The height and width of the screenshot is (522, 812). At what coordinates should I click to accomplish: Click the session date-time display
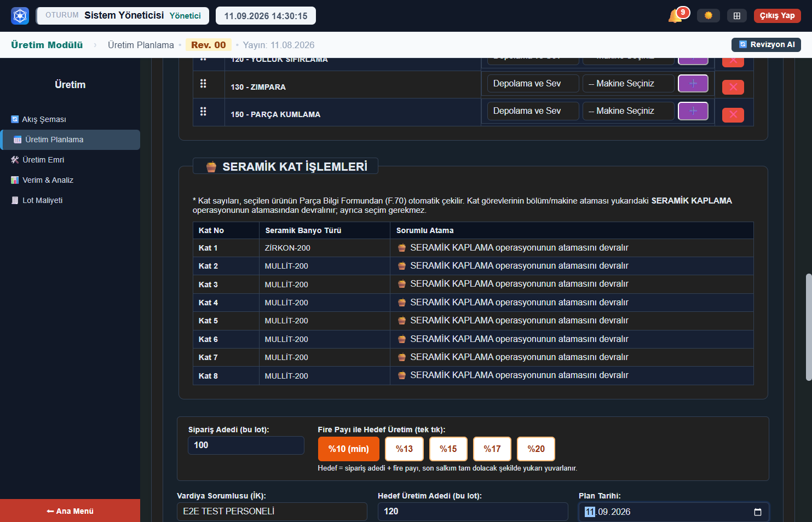point(266,16)
